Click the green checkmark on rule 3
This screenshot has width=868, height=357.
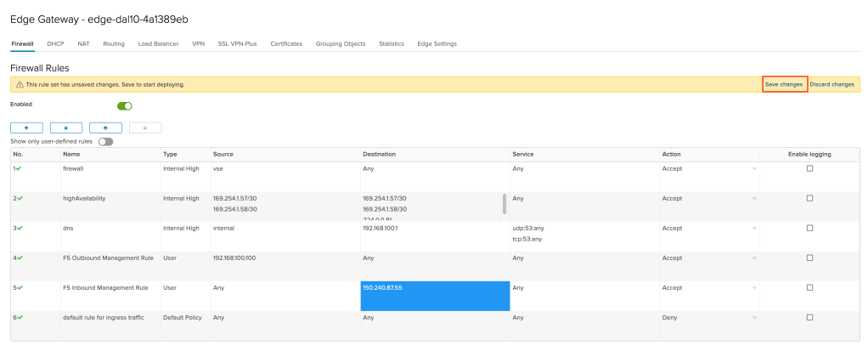(20, 228)
